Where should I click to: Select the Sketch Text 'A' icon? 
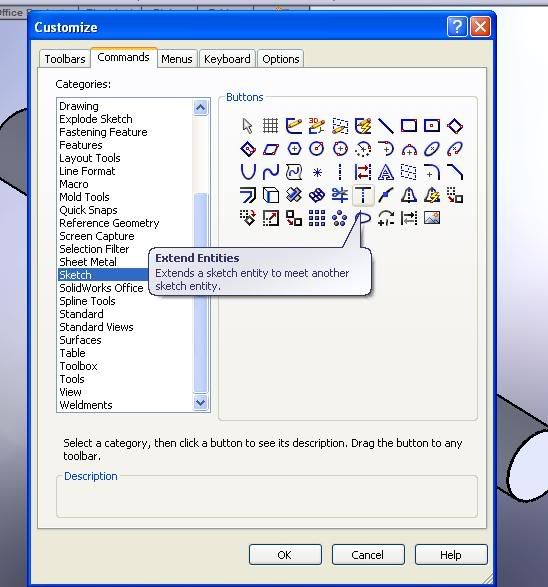(386, 172)
